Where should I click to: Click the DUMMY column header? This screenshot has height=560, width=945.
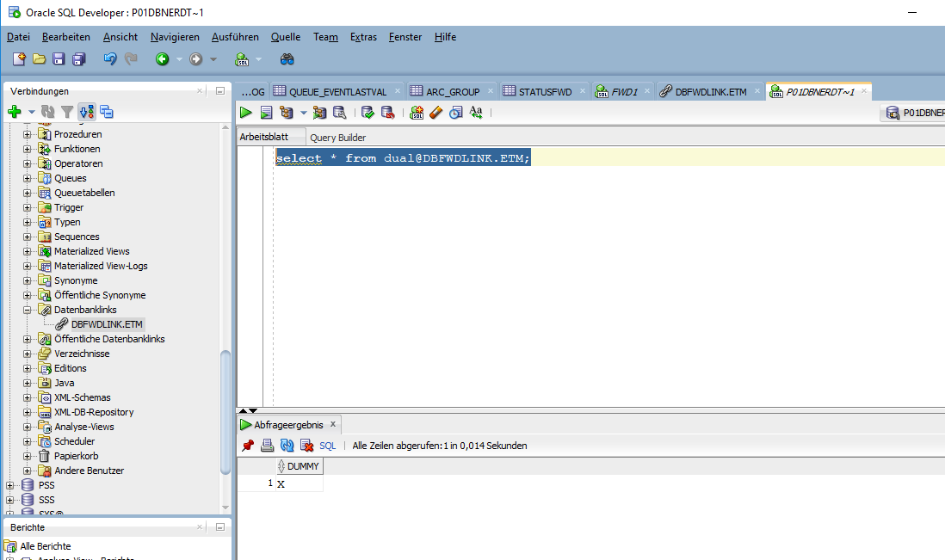(302, 466)
